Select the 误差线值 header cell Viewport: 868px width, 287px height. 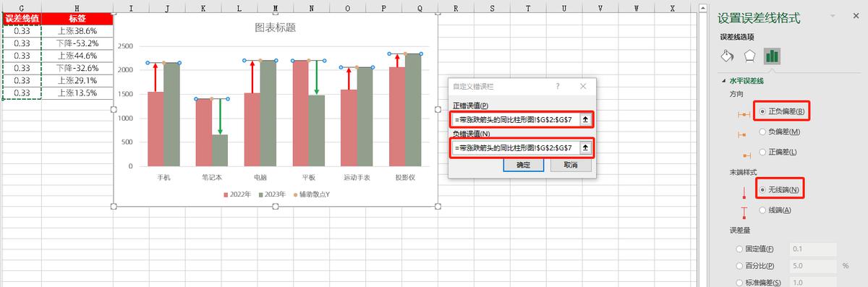[22, 19]
